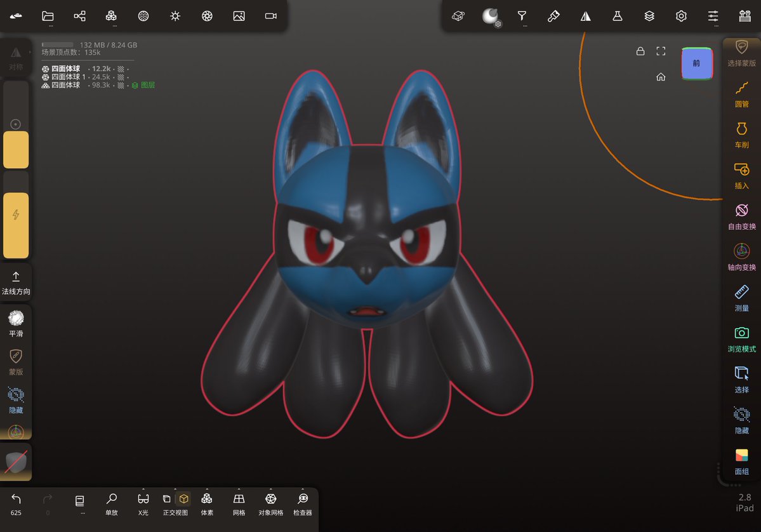Open the files folder menu
Viewport: 761px width, 532px height.
[x=48, y=16]
